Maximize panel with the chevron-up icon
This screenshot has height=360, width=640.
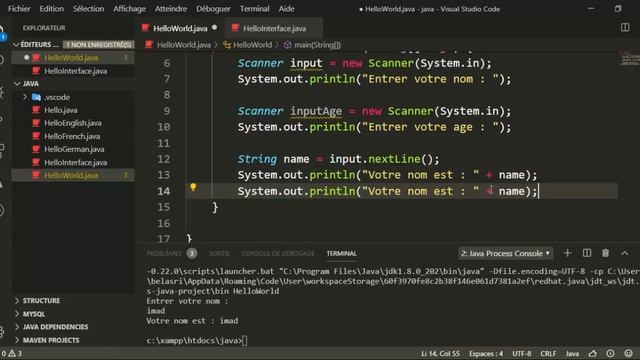pyautogui.click(x=624, y=253)
